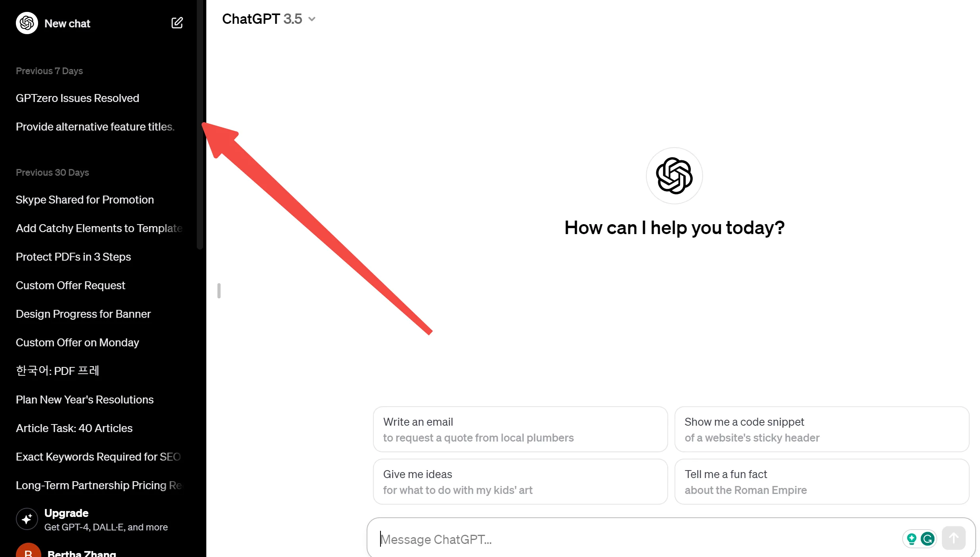980x557 pixels.
Task: Expand the Previous 7 Days section
Action: tap(49, 71)
